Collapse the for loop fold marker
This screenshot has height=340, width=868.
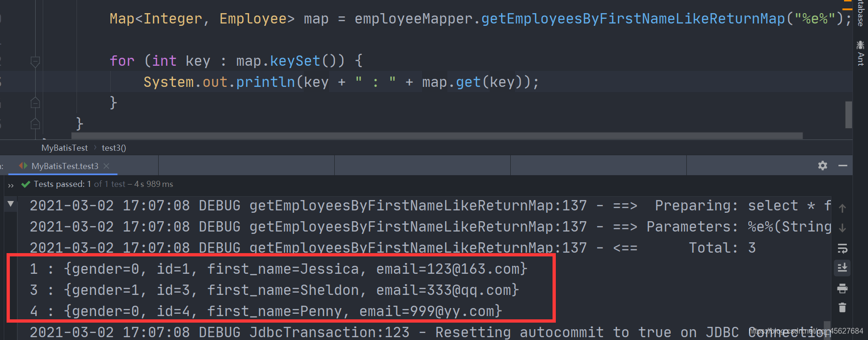coord(35,61)
